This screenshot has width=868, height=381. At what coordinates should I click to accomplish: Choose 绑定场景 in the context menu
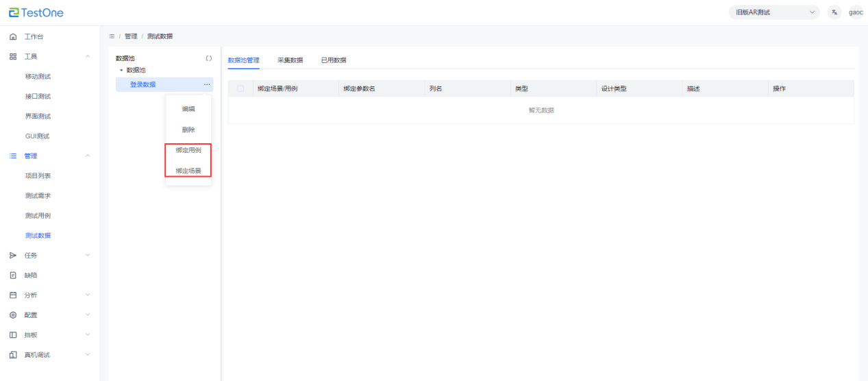click(188, 171)
